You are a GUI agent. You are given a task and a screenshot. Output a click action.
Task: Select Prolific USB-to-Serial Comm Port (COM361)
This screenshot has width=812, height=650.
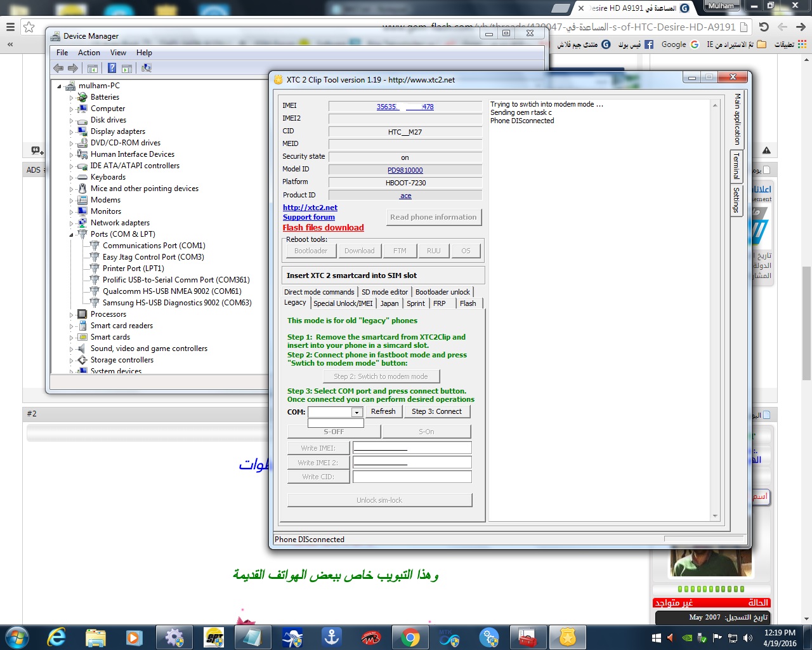point(176,280)
